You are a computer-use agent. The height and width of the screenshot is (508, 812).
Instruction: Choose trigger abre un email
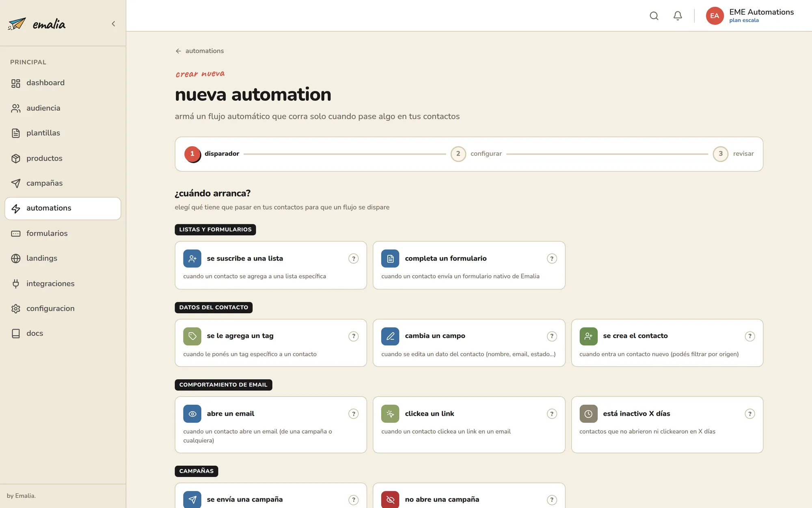pyautogui.click(x=271, y=425)
